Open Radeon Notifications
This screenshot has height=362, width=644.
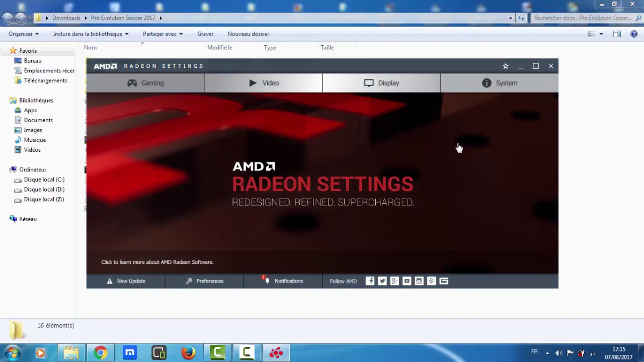click(x=283, y=281)
